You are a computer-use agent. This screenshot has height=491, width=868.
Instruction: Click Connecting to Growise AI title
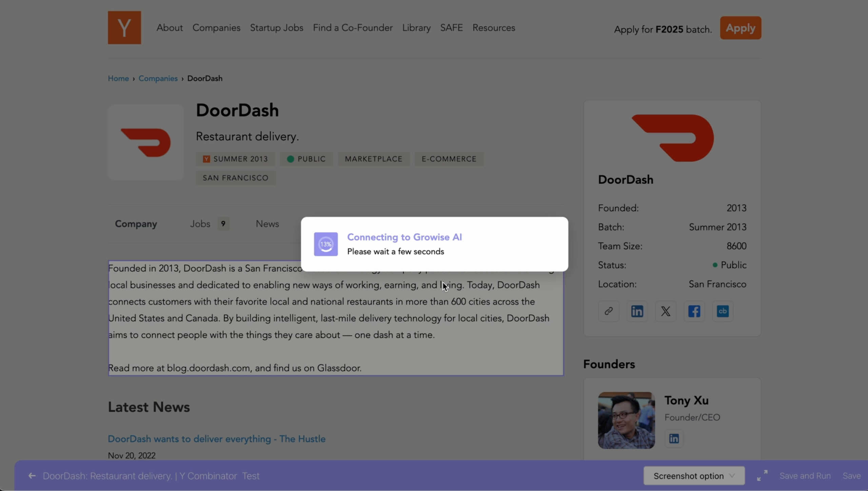tap(405, 237)
